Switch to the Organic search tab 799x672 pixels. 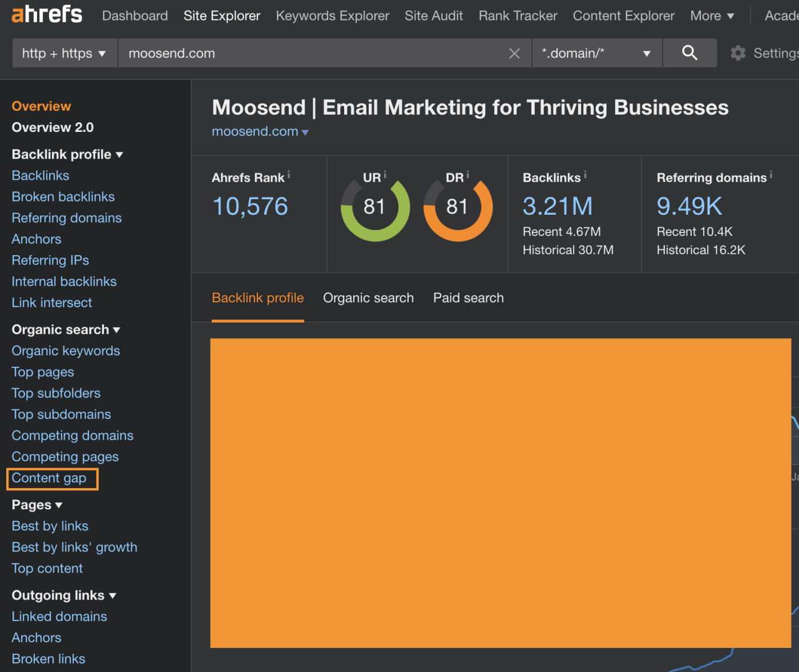(369, 298)
